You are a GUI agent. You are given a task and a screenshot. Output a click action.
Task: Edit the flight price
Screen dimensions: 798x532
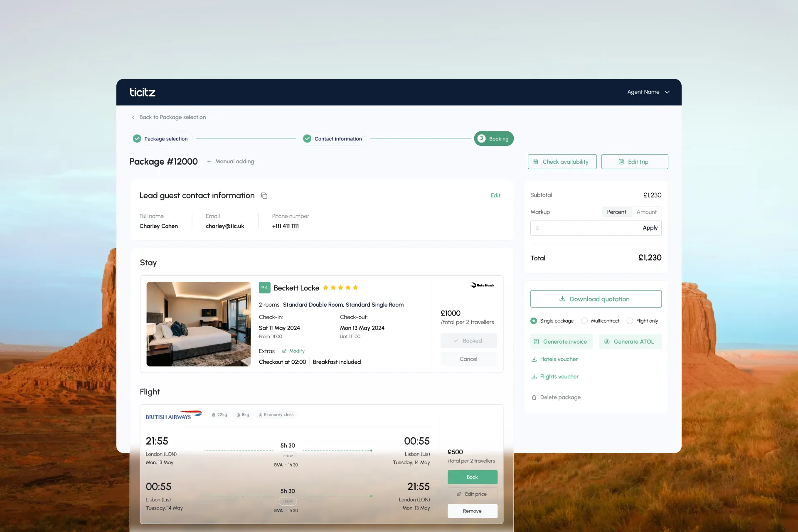(472, 494)
